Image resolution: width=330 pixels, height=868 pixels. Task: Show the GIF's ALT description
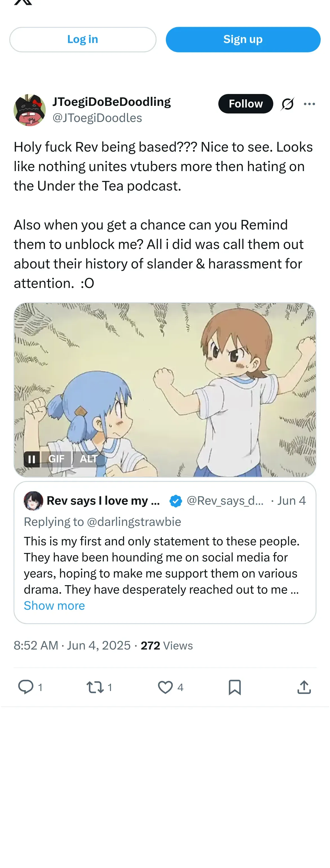click(x=88, y=459)
